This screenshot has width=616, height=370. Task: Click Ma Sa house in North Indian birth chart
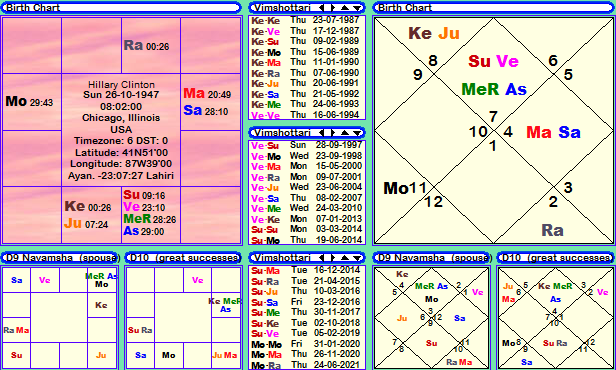[553, 132]
